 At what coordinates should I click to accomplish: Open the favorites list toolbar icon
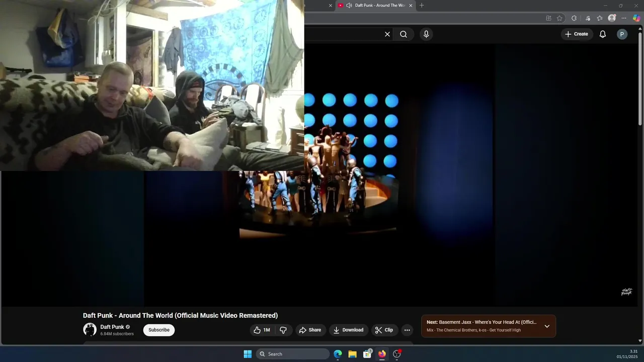tap(600, 18)
